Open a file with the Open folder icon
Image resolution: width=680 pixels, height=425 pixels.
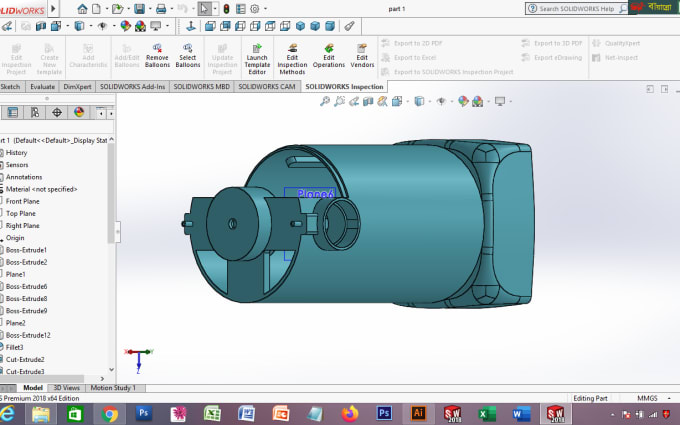117,9
